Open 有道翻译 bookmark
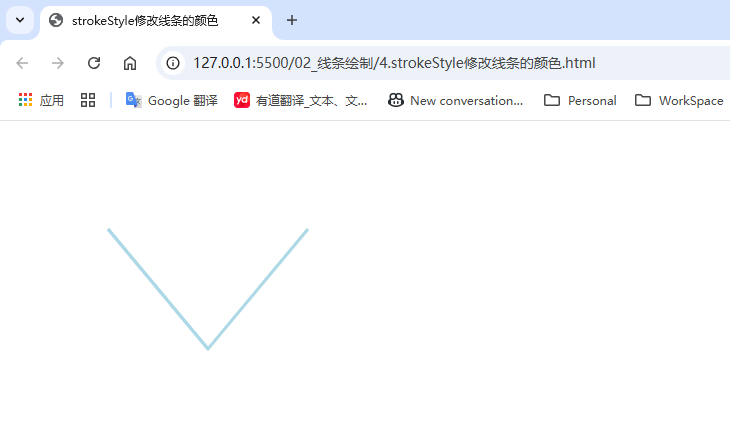This screenshot has width=730, height=423. 301,101
